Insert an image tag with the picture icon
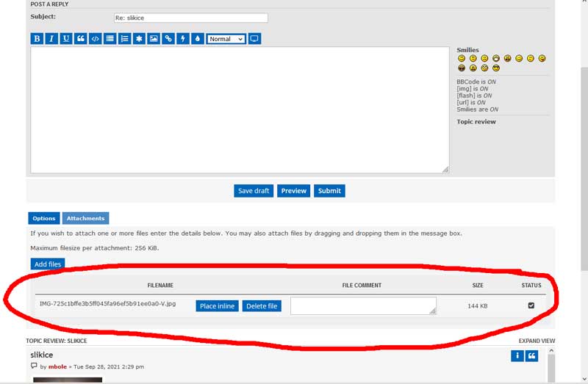This screenshot has height=384, width=588. pos(154,39)
